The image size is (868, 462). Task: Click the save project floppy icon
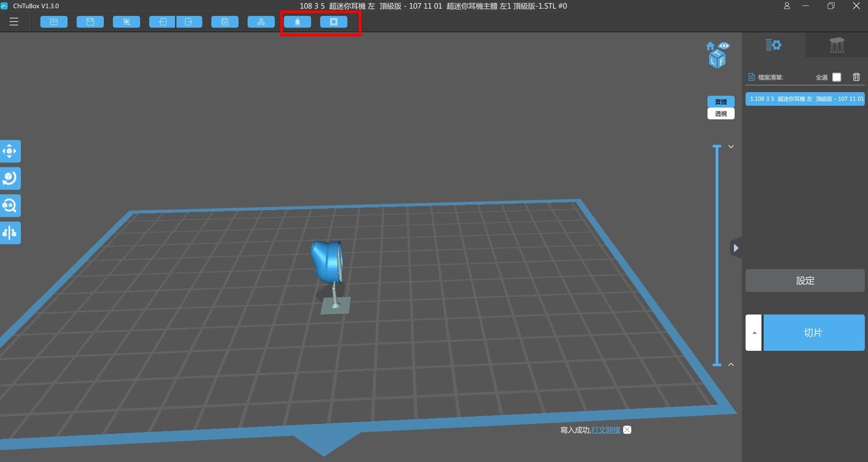pos(90,22)
